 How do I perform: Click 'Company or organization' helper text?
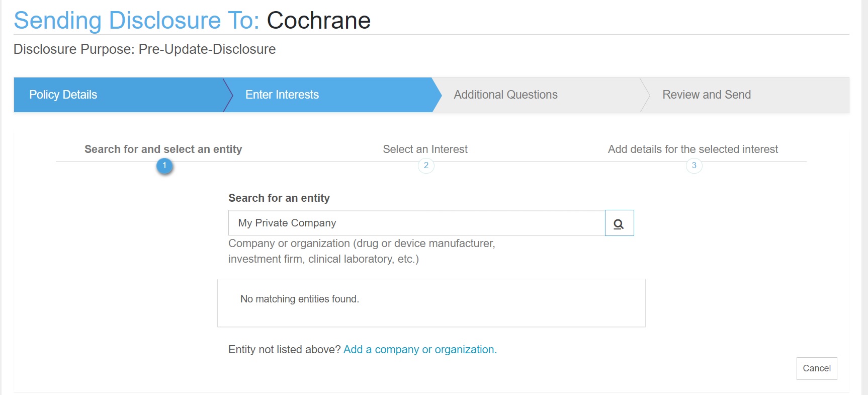click(362, 251)
